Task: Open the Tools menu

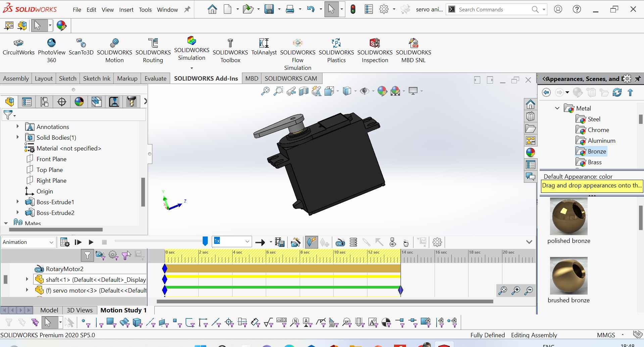Action: (145, 10)
